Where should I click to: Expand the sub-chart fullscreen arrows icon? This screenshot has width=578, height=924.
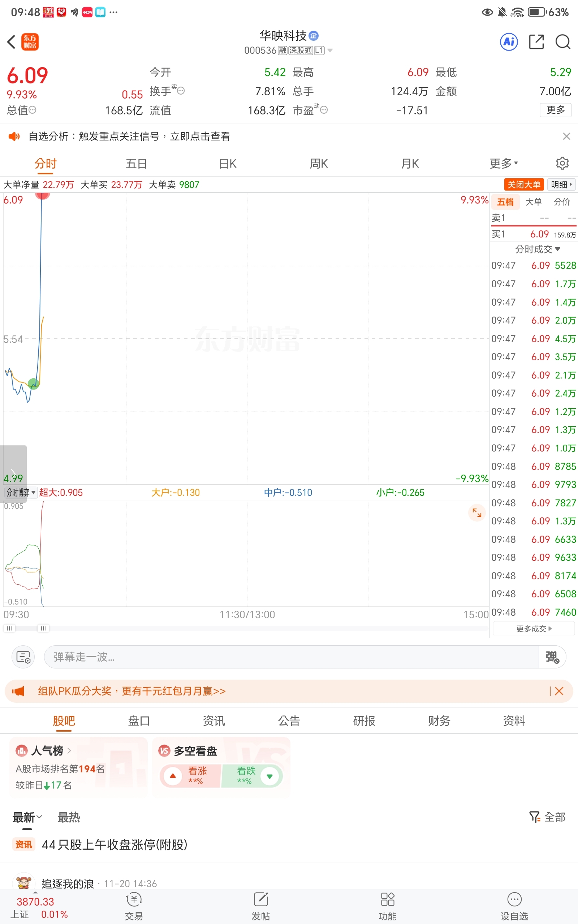coord(477,513)
